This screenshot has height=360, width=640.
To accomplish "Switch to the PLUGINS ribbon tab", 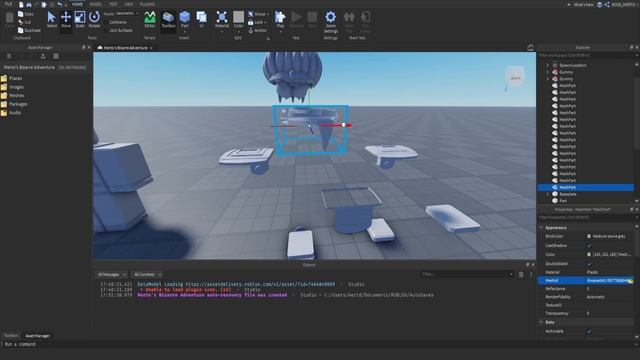I will pos(147,4).
